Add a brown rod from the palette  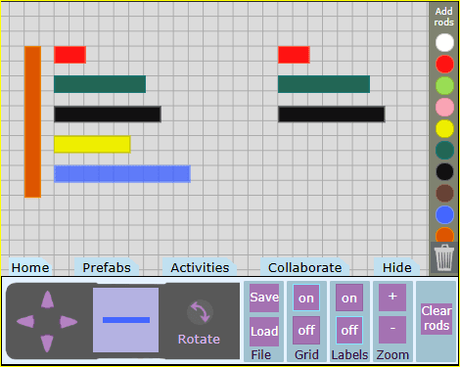click(444, 193)
